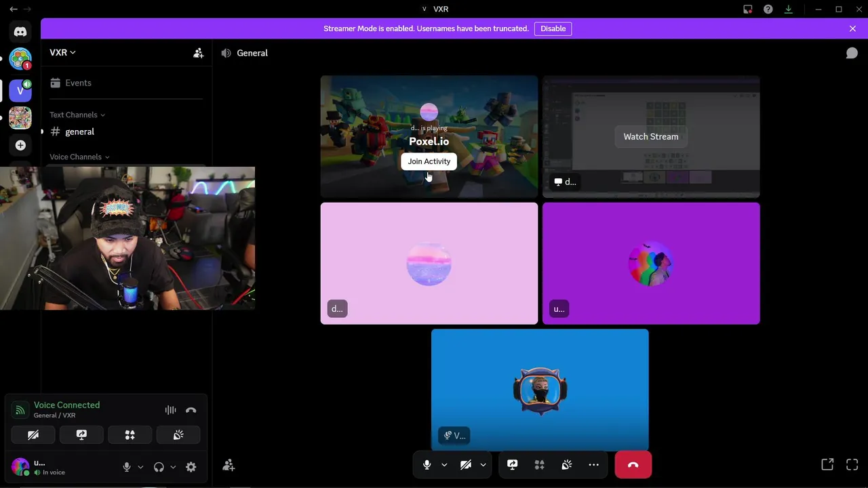Open microphone options arrow in call bar

(x=444, y=465)
